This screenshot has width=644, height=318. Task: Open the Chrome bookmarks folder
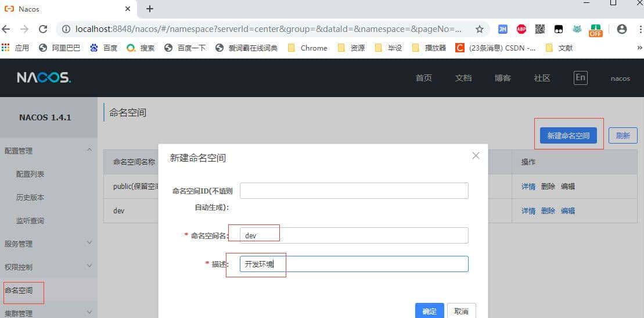(308, 48)
